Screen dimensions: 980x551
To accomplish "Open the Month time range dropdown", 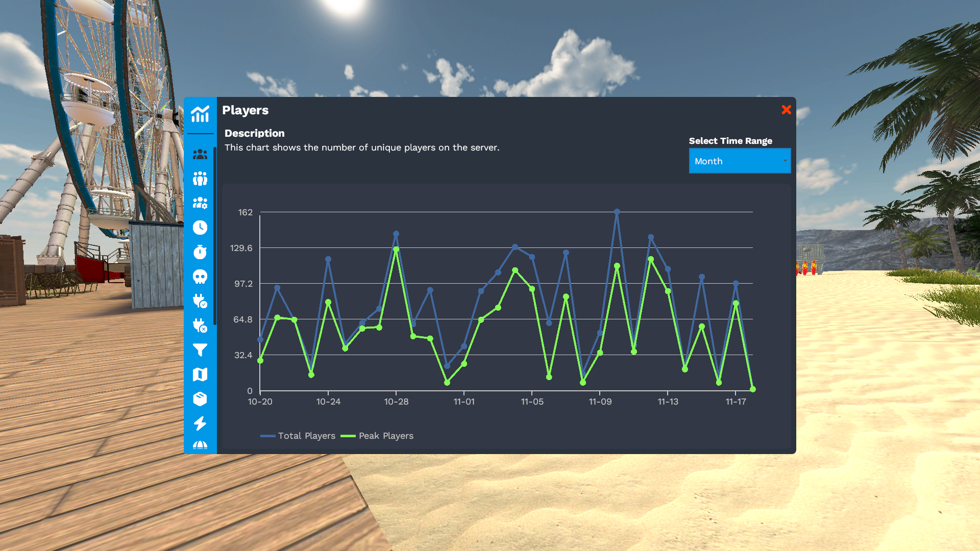I will pyautogui.click(x=740, y=161).
